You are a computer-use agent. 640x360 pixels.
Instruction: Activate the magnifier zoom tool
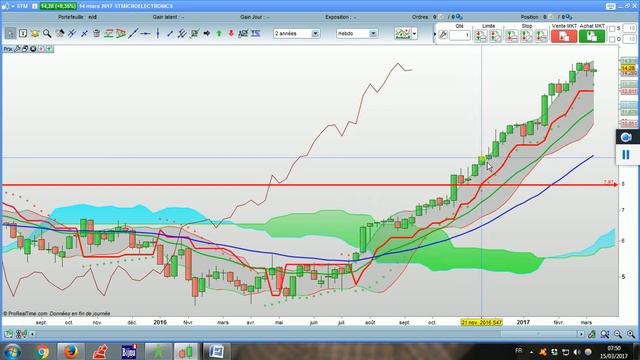[x=47, y=33]
